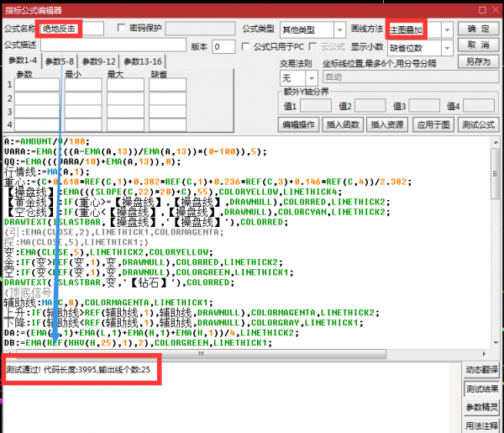Click the 另存为 button

click(x=476, y=61)
